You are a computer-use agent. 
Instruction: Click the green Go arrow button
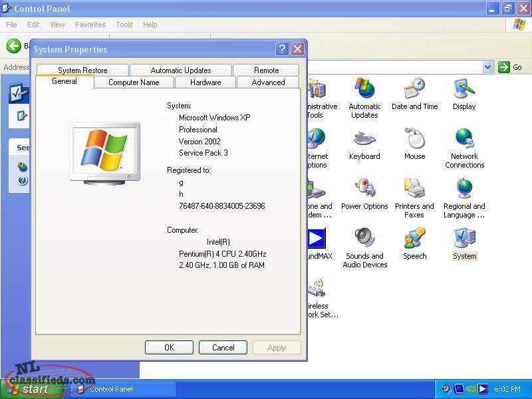click(504, 67)
